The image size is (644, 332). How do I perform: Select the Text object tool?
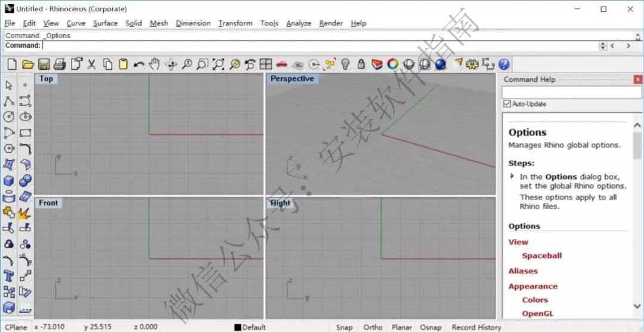point(8,276)
